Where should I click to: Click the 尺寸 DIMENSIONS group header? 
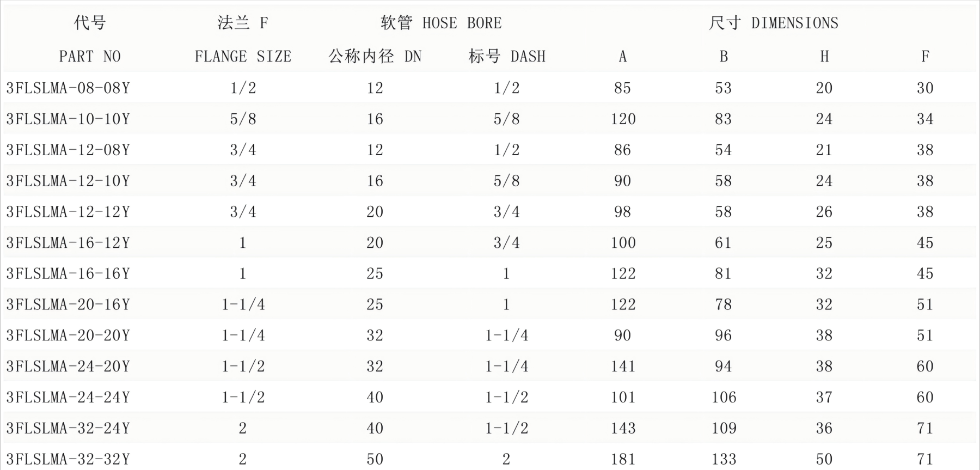click(x=773, y=23)
